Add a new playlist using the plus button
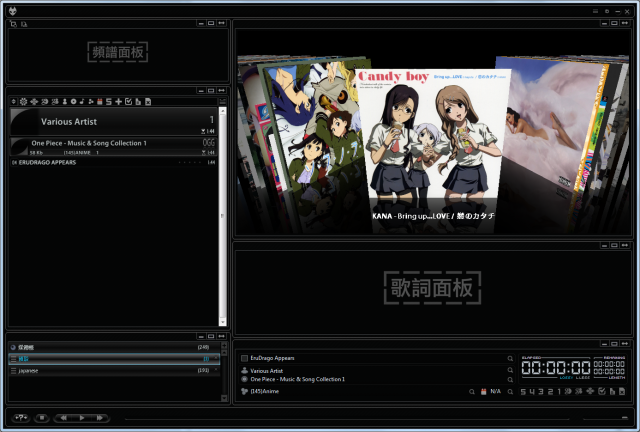The height and width of the screenshot is (432, 640). (x=224, y=345)
